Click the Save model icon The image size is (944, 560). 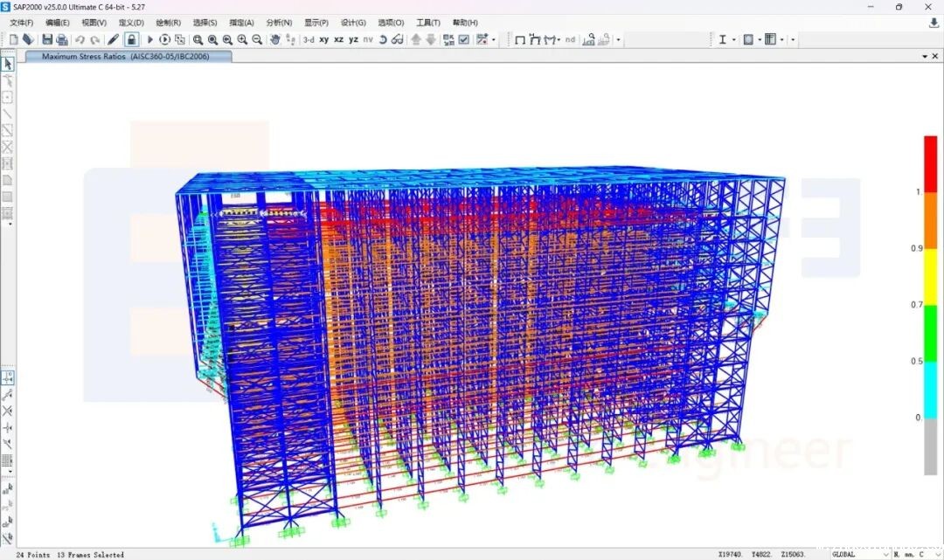(47, 39)
